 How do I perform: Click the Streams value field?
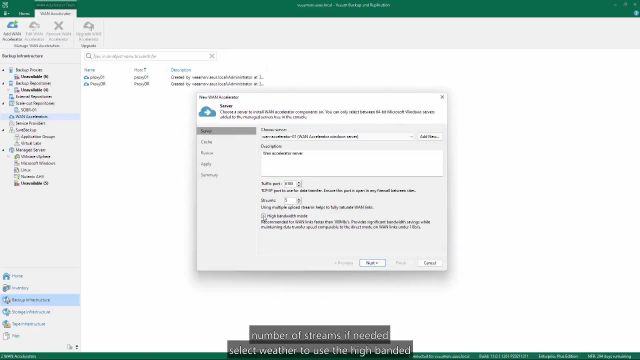point(290,200)
